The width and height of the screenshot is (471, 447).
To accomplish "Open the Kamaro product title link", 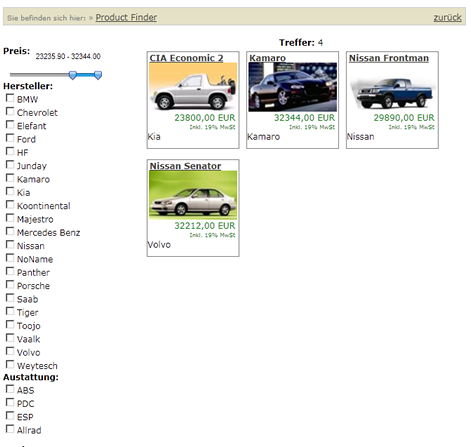I will 267,58.
